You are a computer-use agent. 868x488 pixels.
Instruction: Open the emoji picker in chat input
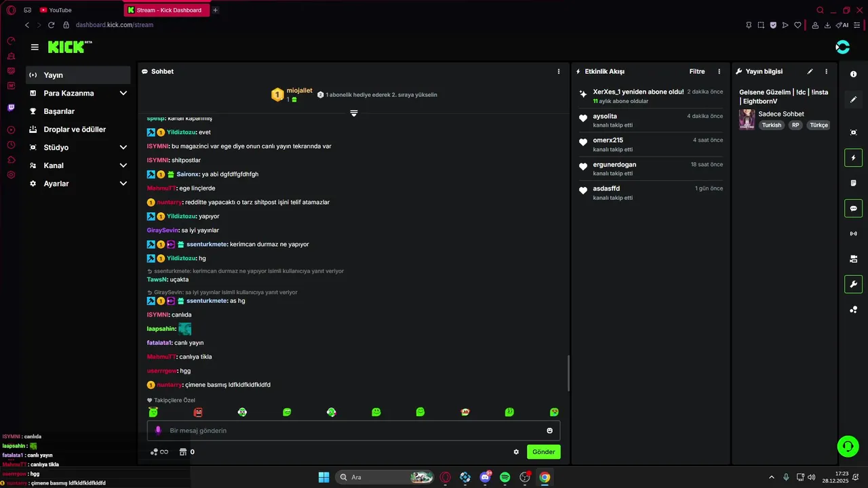[549, 430]
